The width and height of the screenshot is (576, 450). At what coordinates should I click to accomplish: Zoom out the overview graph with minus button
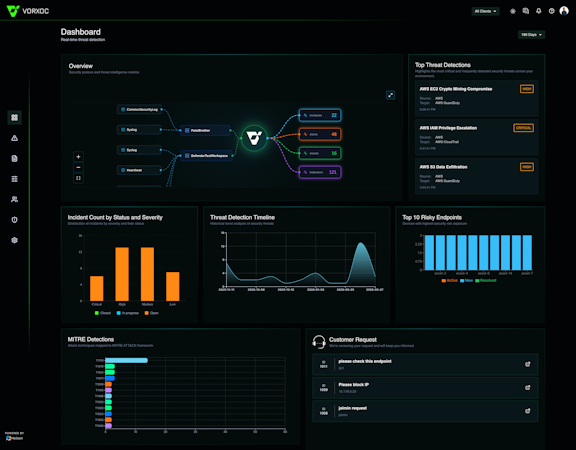[78, 168]
